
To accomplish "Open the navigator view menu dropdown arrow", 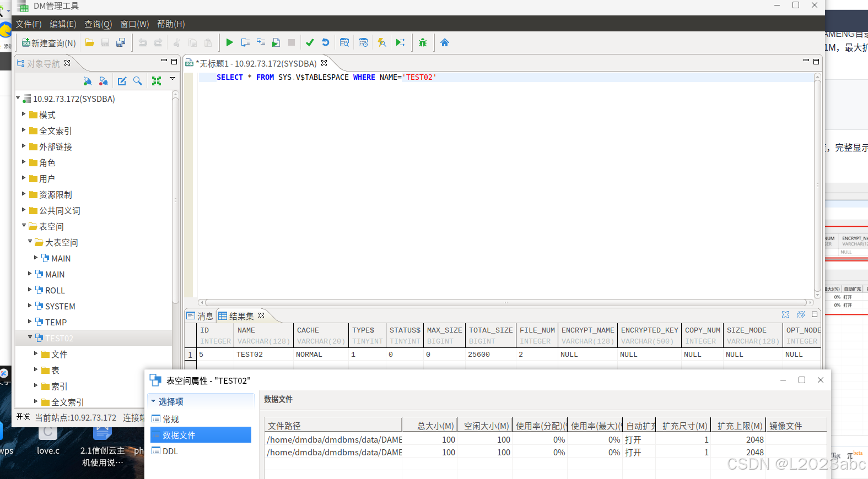I will 172,79.
